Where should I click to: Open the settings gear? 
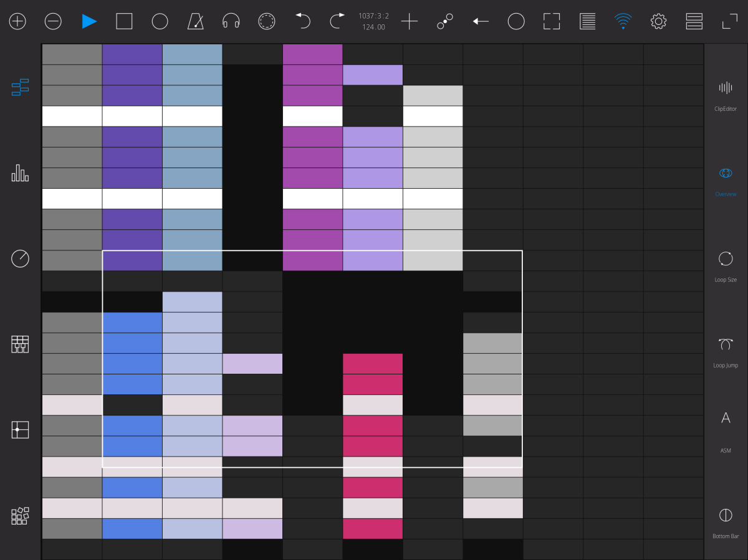tap(658, 22)
